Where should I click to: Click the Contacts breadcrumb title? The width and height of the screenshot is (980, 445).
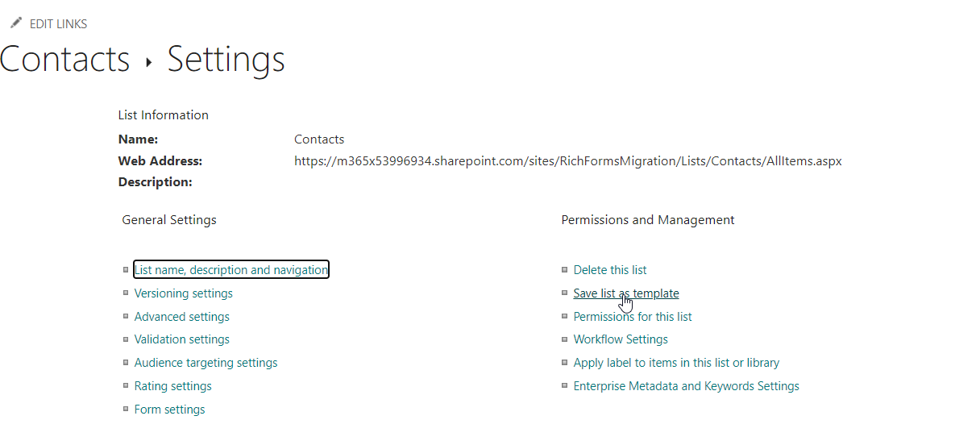point(64,60)
